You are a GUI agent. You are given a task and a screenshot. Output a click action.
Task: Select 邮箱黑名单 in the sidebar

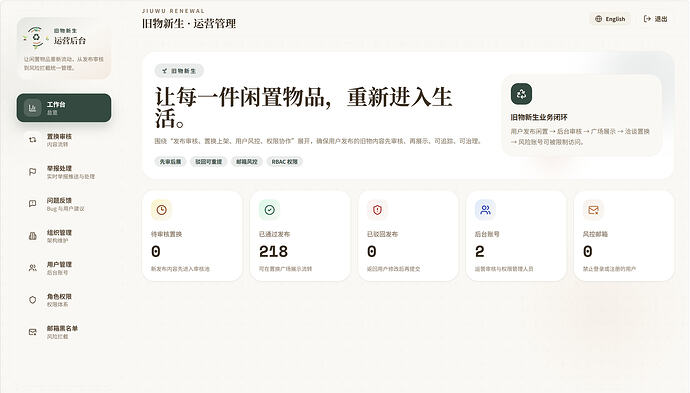tap(64, 332)
